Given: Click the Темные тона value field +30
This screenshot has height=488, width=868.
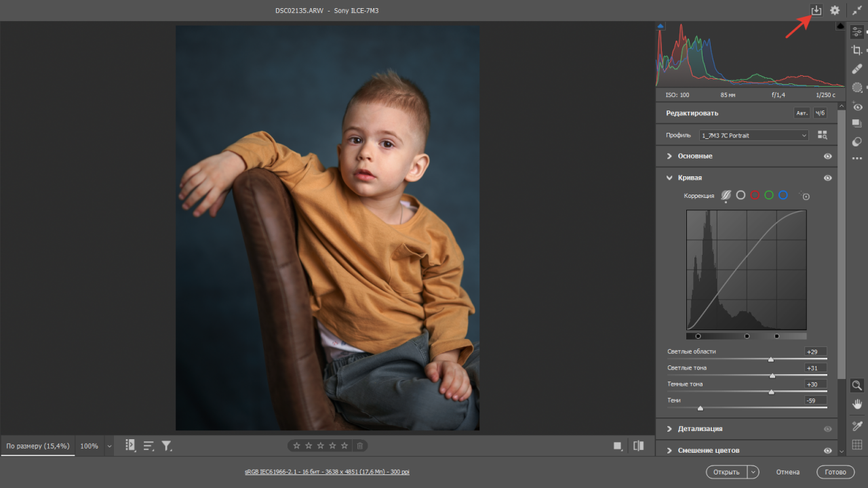Looking at the screenshot, I should tap(815, 384).
